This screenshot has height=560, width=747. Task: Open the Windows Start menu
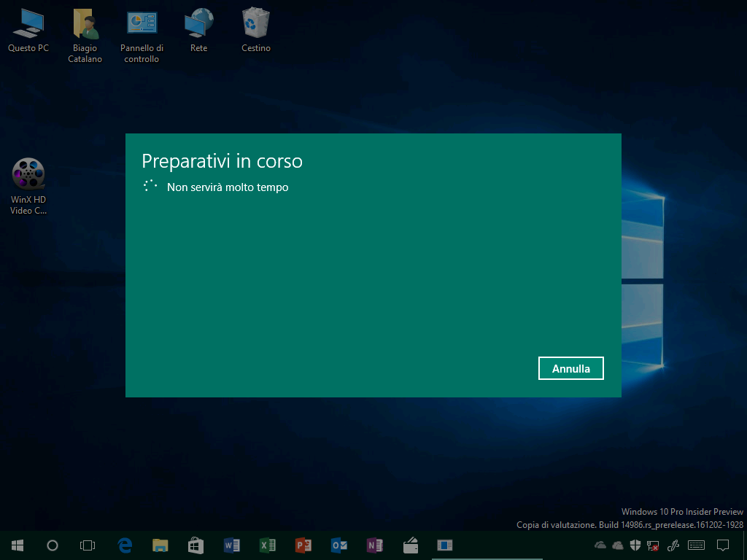pyautogui.click(x=18, y=545)
